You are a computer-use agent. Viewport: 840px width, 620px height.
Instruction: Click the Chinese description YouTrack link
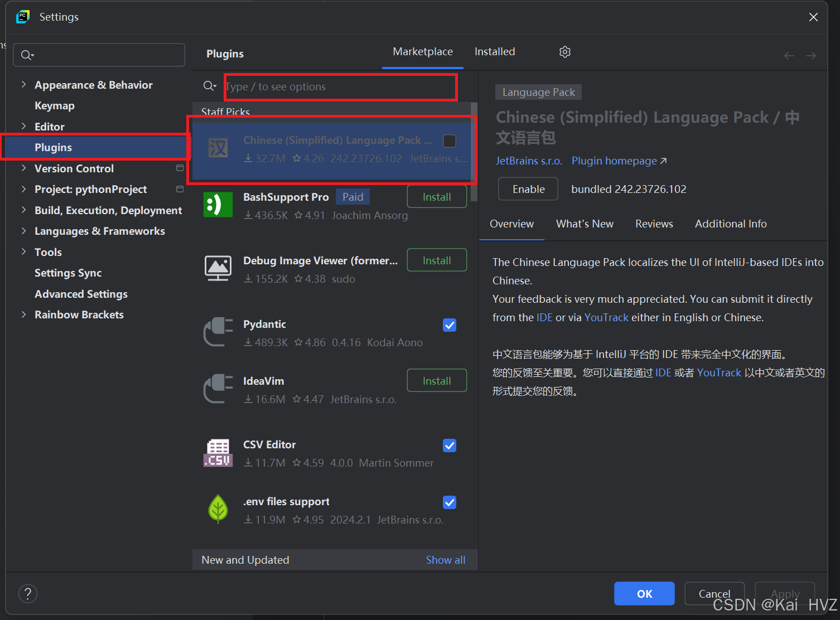719,372
